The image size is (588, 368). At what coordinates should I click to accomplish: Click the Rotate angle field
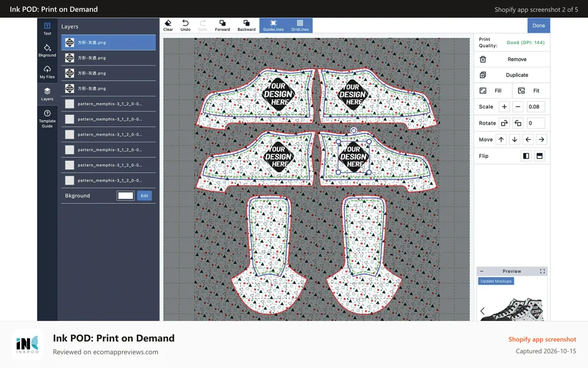click(x=536, y=123)
